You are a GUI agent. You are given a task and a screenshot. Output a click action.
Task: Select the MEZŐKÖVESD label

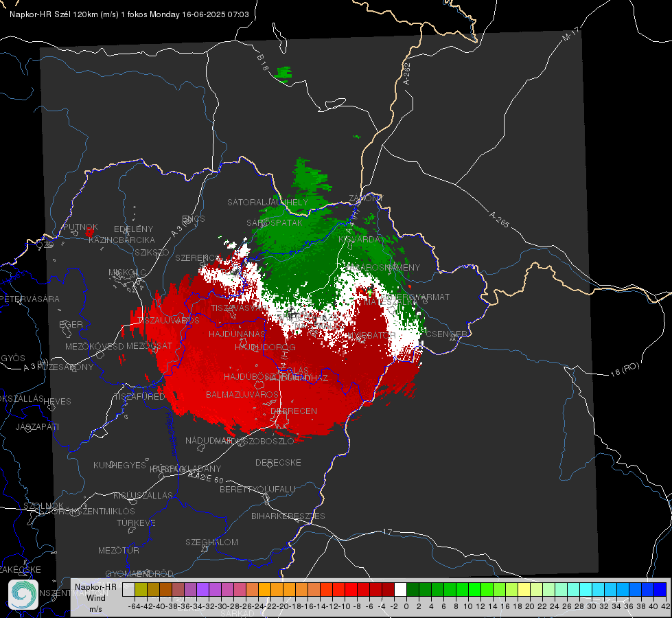tap(94, 346)
